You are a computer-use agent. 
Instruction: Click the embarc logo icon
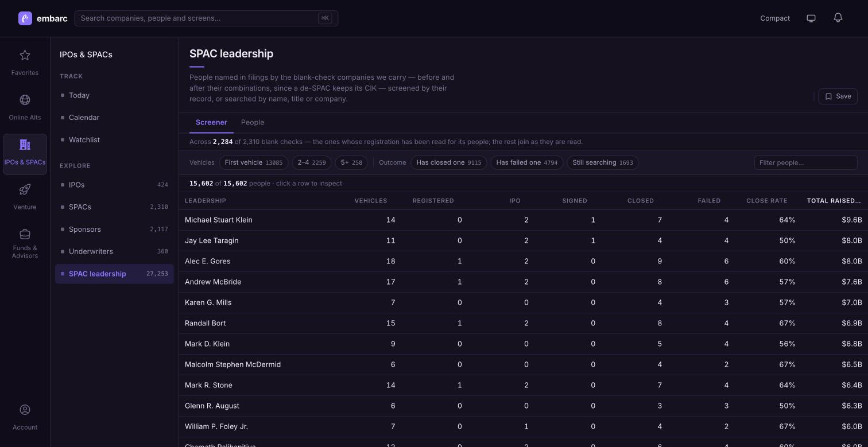(25, 18)
